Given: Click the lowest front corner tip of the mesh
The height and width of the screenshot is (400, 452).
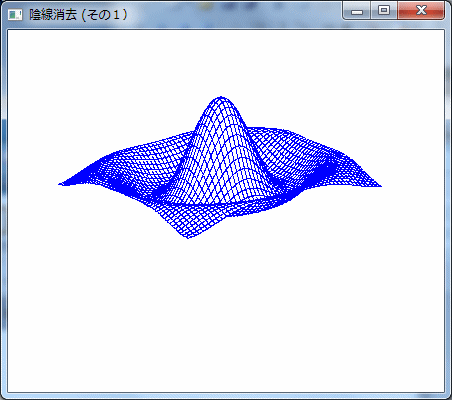Looking at the screenshot, I should [188, 237].
